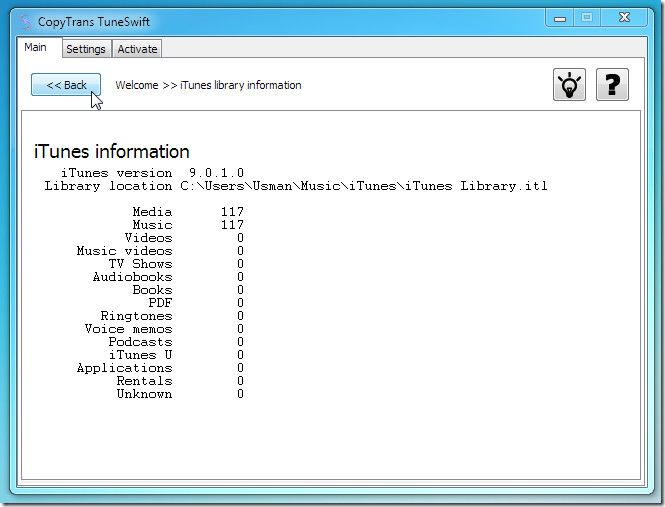Image resolution: width=665 pixels, height=507 pixels.
Task: Click the iTunes version label
Action: click(116, 173)
